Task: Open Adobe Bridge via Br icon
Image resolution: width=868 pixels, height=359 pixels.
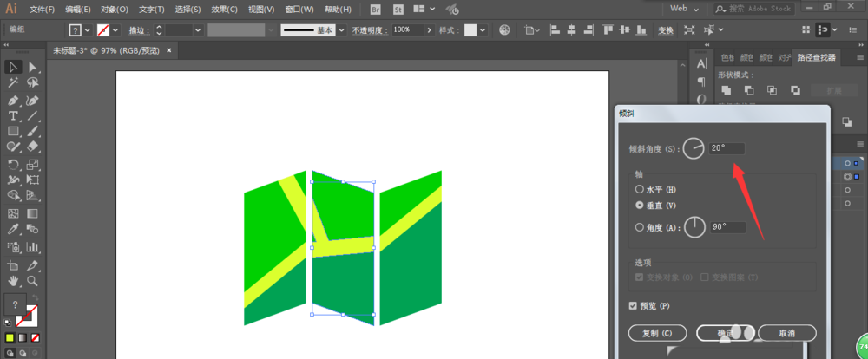Action: 375,9
